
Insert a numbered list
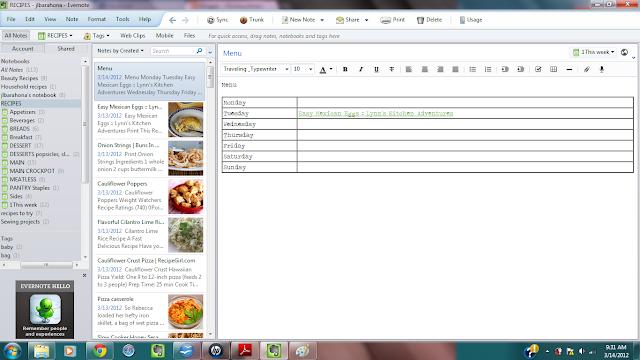488,69
